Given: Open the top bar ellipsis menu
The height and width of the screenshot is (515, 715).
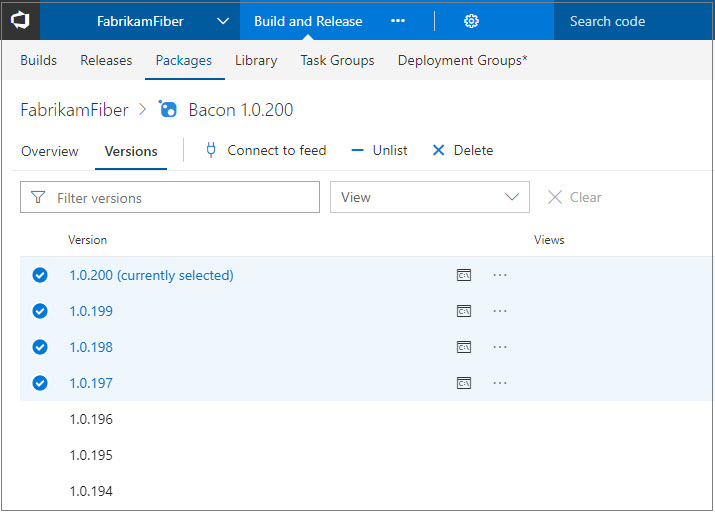Looking at the screenshot, I should [398, 21].
